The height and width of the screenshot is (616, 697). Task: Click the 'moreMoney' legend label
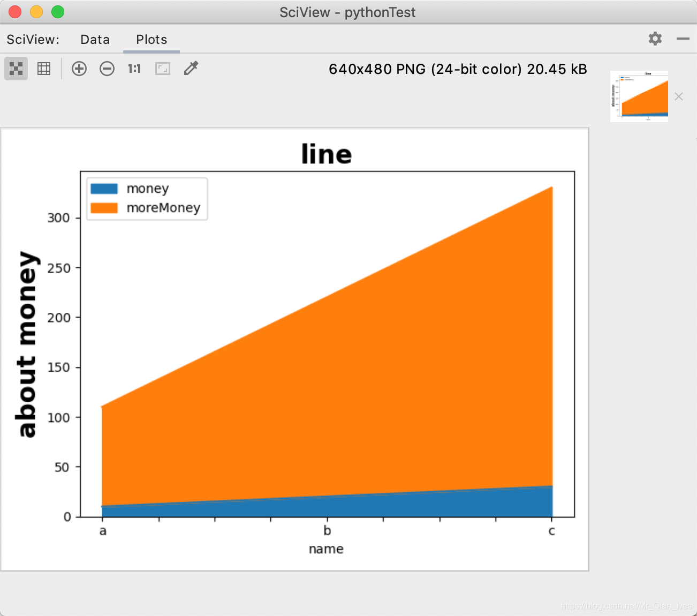coord(163,208)
